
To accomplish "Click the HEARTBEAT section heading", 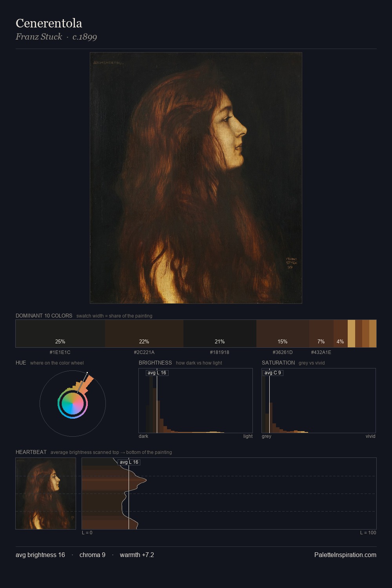I will 31,452.
